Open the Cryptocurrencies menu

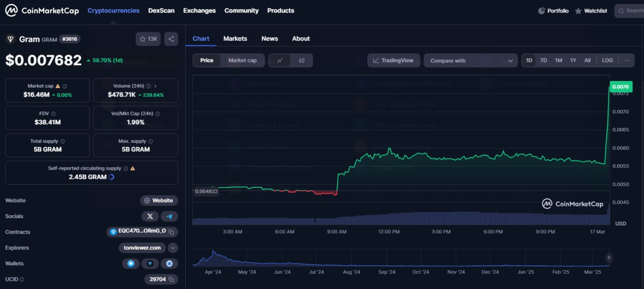tap(113, 11)
